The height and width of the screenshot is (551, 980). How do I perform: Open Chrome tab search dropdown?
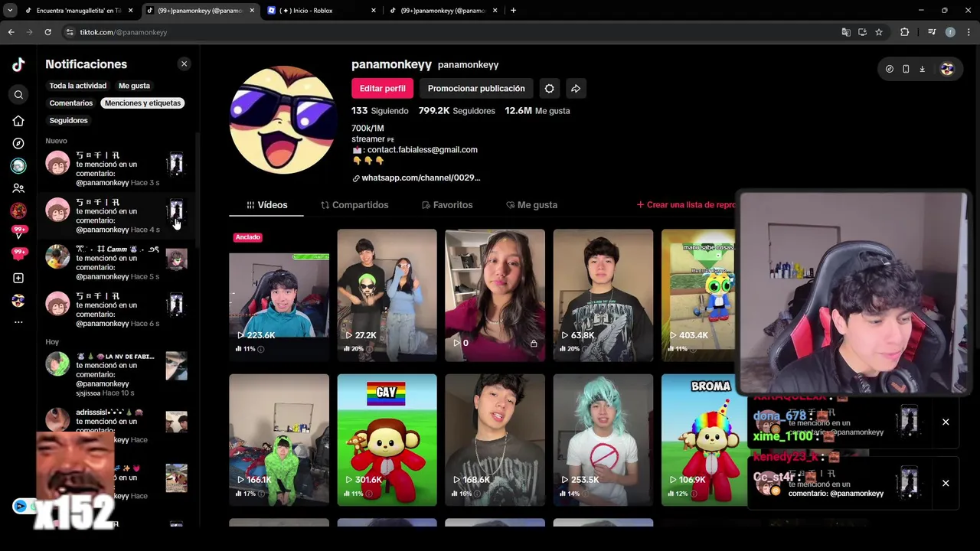pos(10,11)
